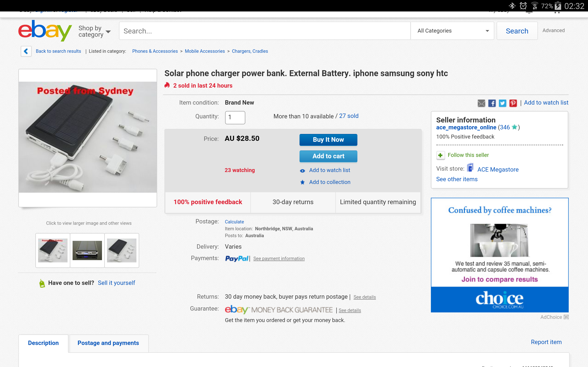Select the Description tab
Screen dimensions: 588x367
click(x=43, y=343)
